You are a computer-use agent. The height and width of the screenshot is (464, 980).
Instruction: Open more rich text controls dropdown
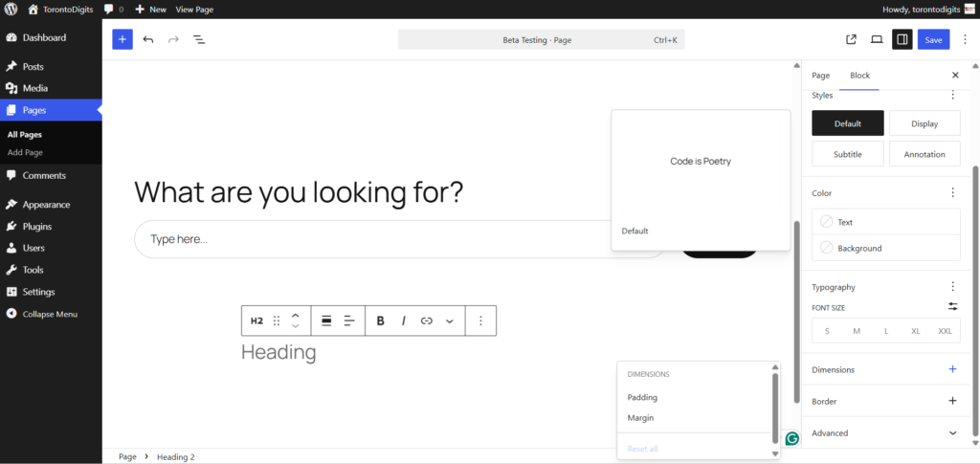point(450,320)
